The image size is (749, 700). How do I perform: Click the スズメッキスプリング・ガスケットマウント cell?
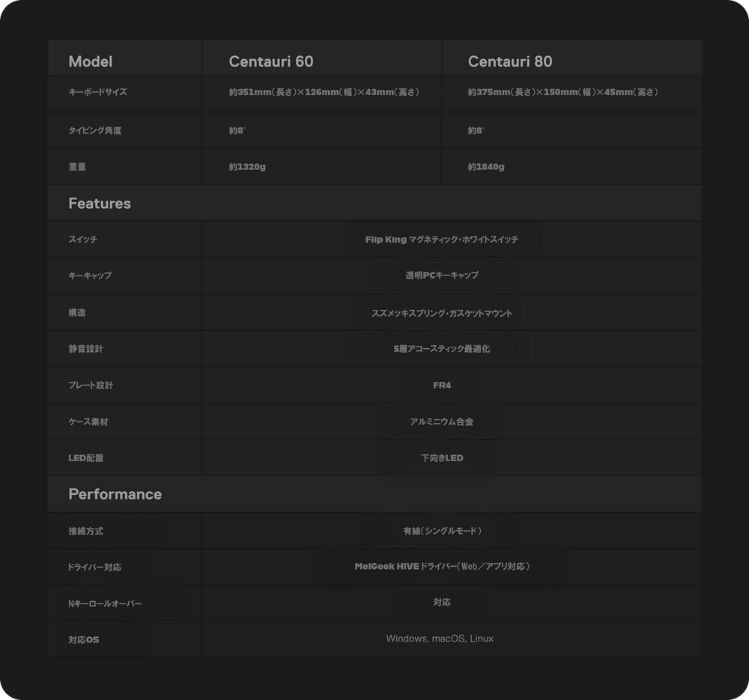pos(442,313)
